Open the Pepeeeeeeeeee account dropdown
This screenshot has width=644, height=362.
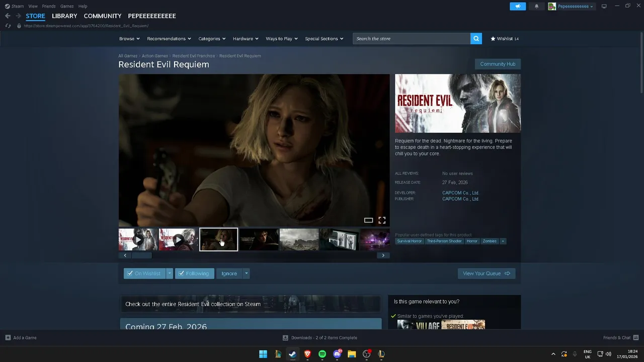click(576, 6)
